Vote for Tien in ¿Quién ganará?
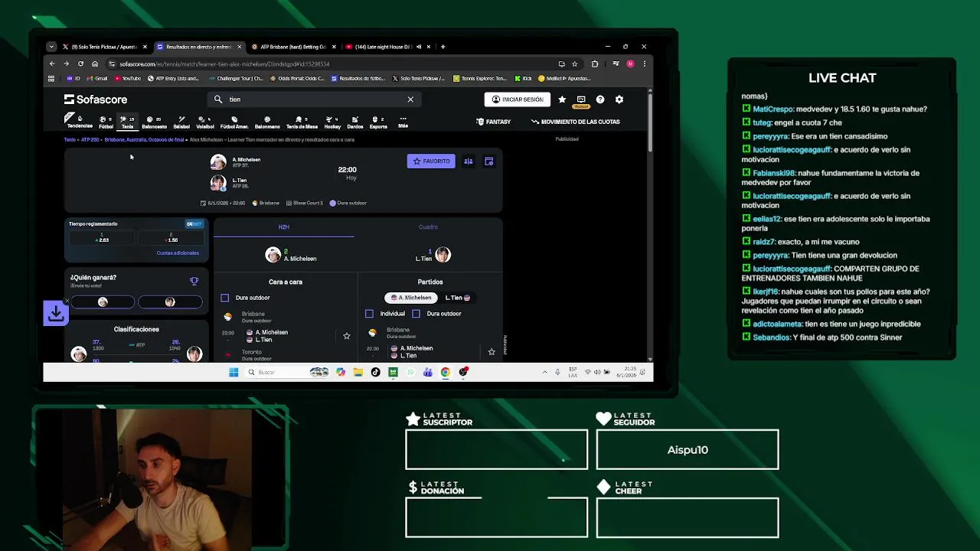 click(170, 302)
